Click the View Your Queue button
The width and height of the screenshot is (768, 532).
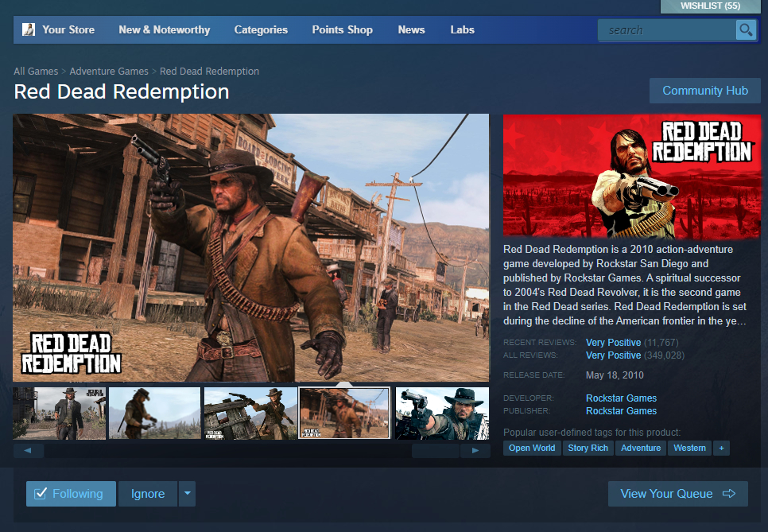[678, 493]
